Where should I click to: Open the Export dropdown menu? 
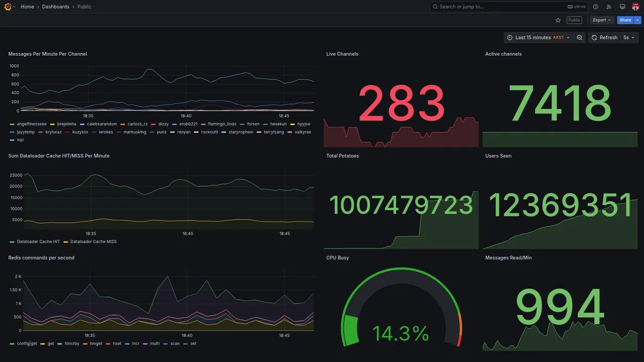click(602, 20)
